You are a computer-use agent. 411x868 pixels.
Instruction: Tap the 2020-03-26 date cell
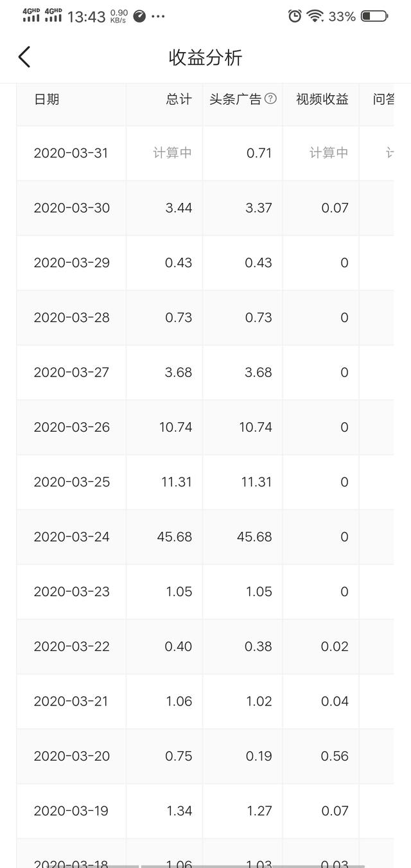click(71, 427)
